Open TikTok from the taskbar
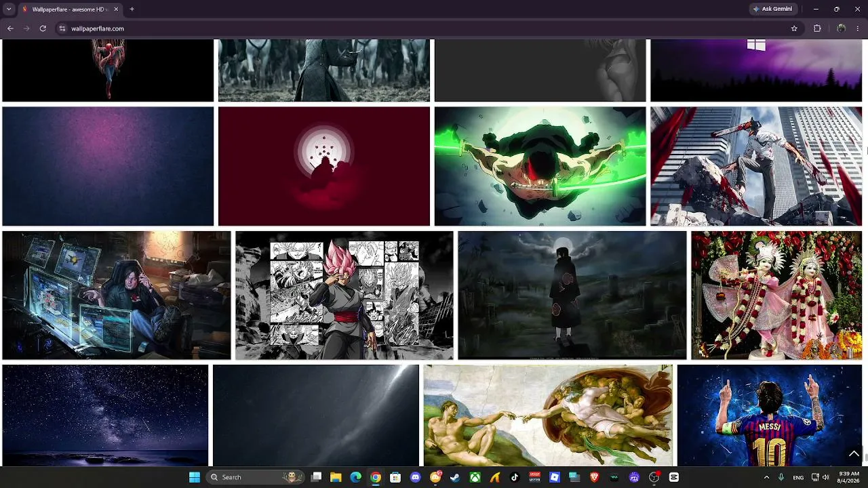Image resolution: width=868 pixels, height=488 pixels. click(515, 477)
